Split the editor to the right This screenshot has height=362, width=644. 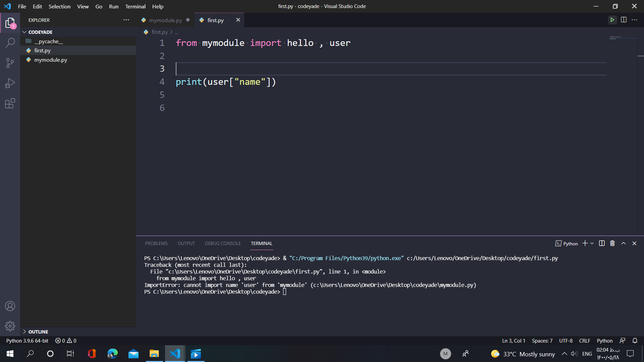624,20
